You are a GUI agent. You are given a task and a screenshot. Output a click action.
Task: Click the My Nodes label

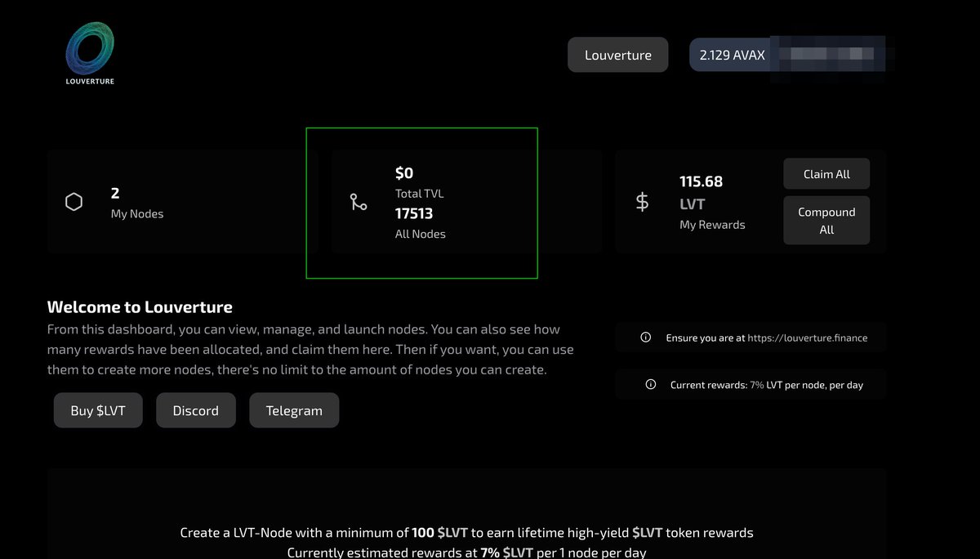click(137, 214)
